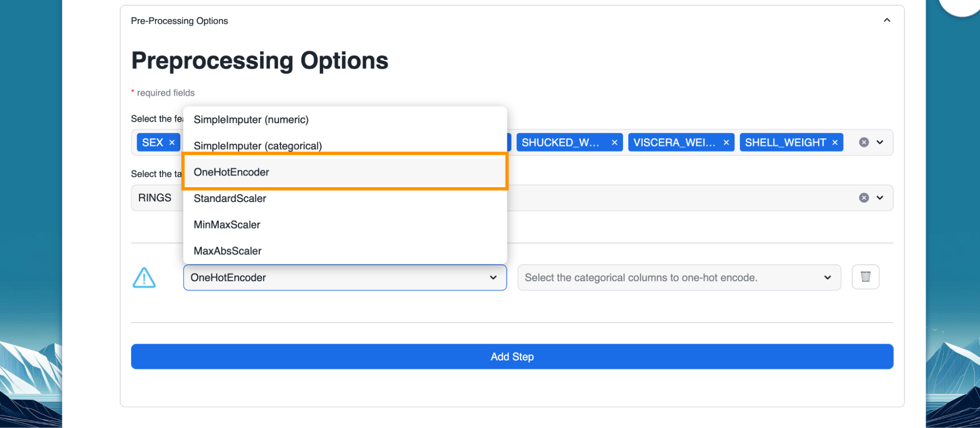Open the target column dropdown arrow
Image resolution: width=980 pixels, height=428 pixels.
[x=880, y=198]
